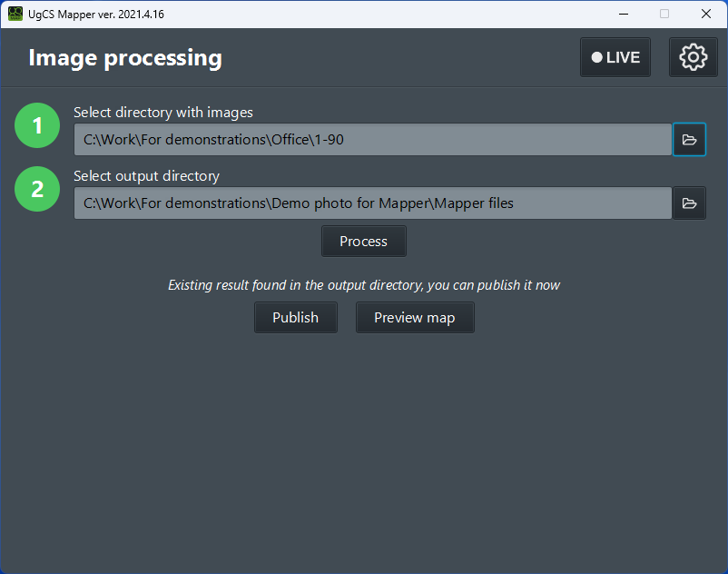The width and height of the screenshot is (728, 574).
Task: Open the settings gear icon
Action: pyautogui.click(x=693, y=56)
